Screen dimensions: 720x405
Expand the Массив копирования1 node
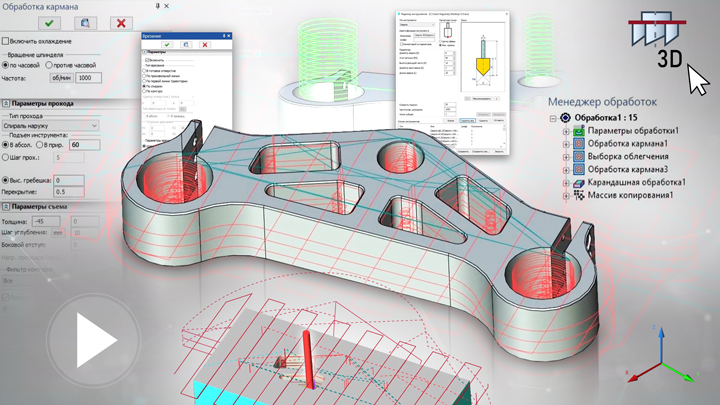pyautogui.click(x=566, y=196)
